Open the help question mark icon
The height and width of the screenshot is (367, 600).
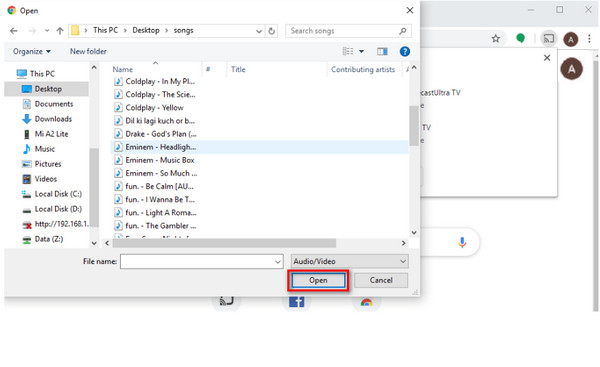[x=404, y=51]
